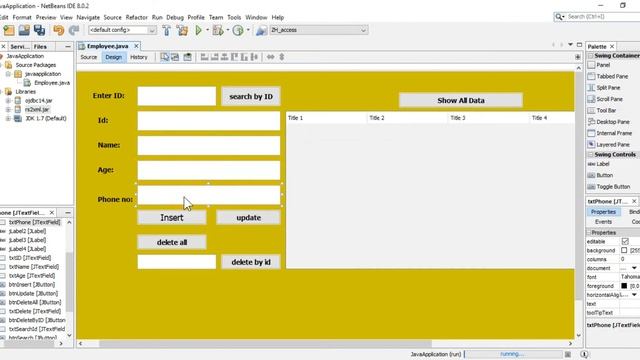The image size is (640, 360).
Task: Click the update button in the form
Action: tap(248, 218)
